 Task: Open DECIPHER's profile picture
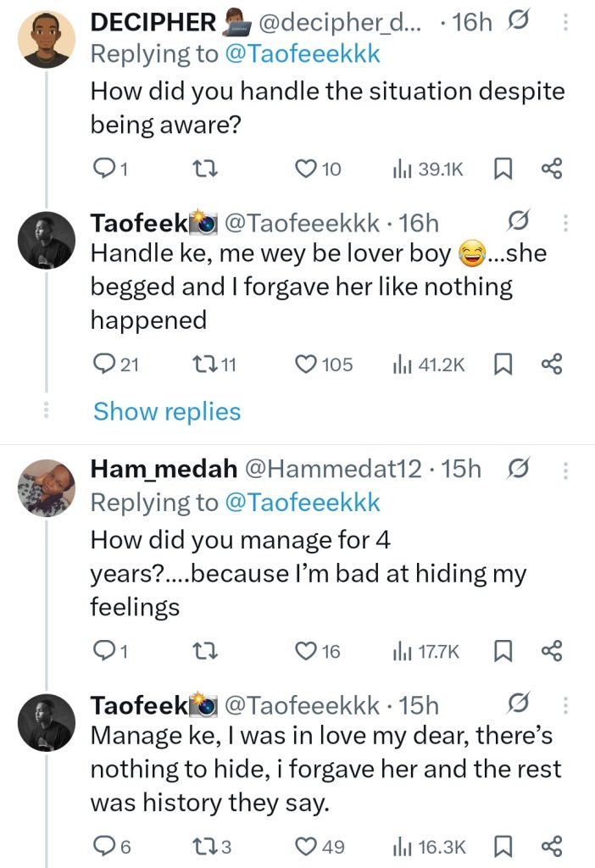(47, 39)
